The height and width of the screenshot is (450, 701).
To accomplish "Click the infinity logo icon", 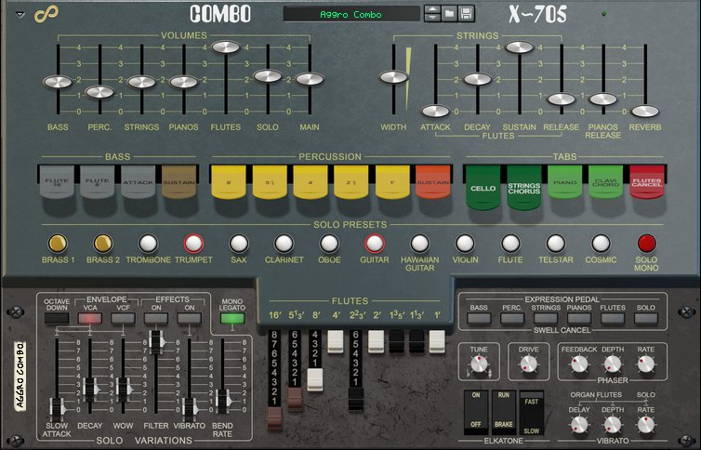I will 41,15.
